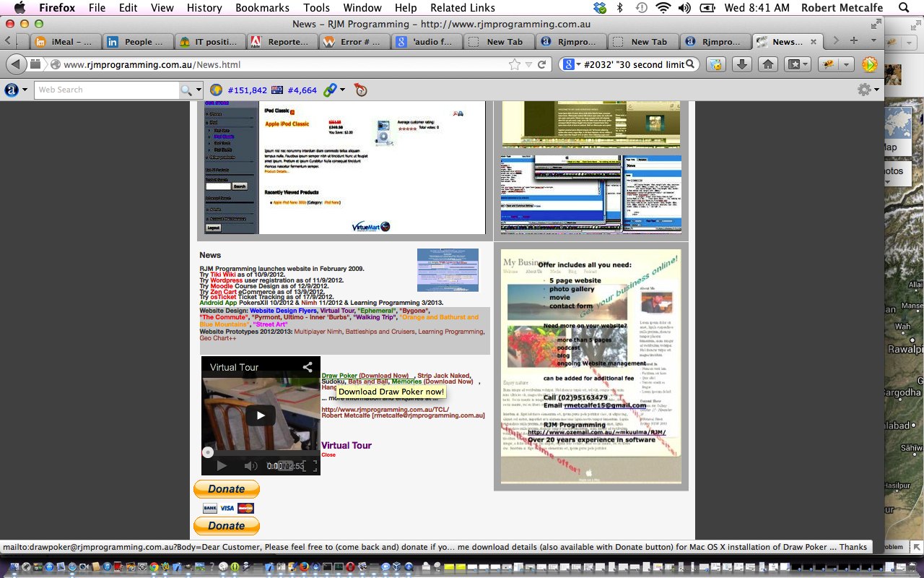The height and width of the screenshot is (578, 924).
Task: Click the lower Donate button
Action: pyautogui.click(x=226, y=526)
